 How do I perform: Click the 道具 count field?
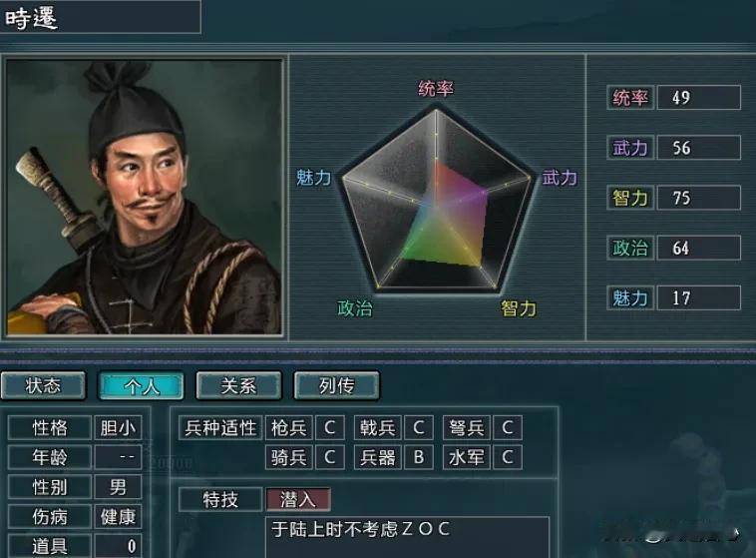pyautogui.click(x=118, y=546)
